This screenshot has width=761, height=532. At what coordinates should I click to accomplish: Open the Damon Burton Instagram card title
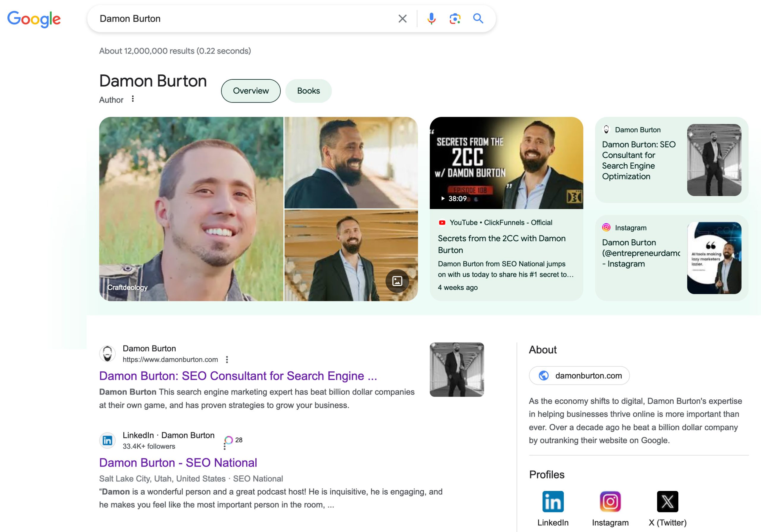click(641, 253)
